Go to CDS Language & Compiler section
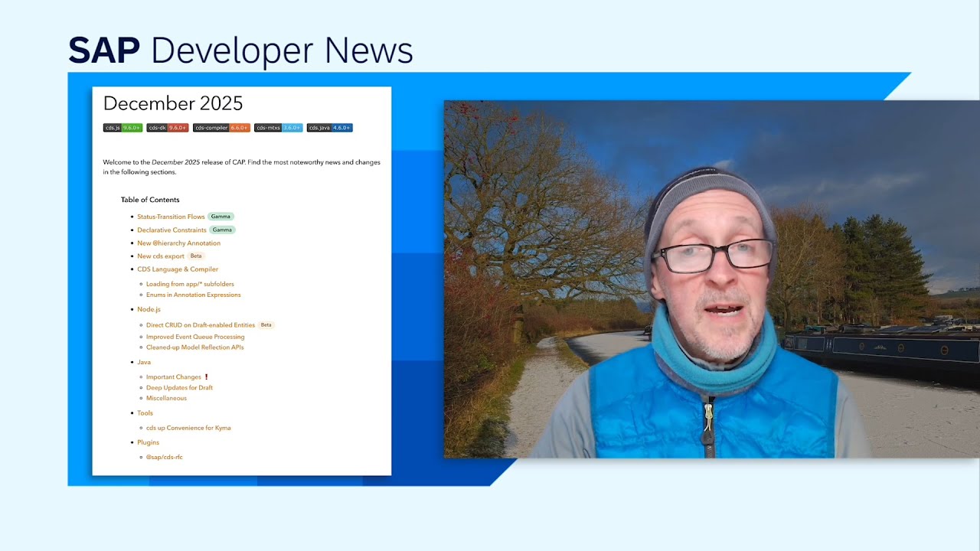 [178, 269]
